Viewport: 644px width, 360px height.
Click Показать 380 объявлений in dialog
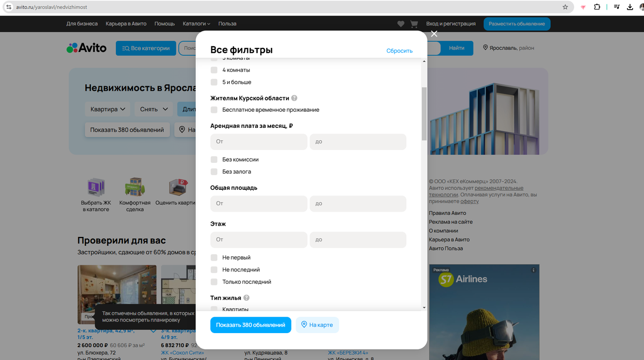click(x=251, y=325)
